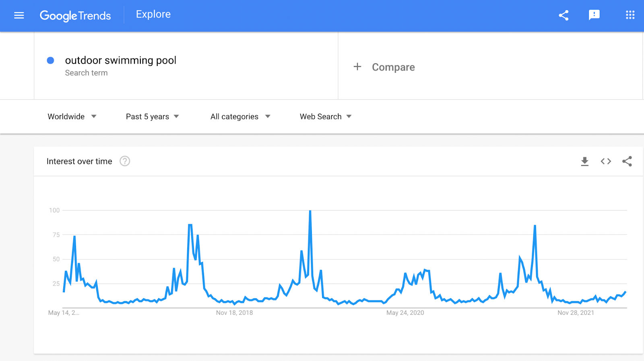Open the hamburger main menu
Image resolution: width=644 pixels, height=361 pixels.
(19, 15)
